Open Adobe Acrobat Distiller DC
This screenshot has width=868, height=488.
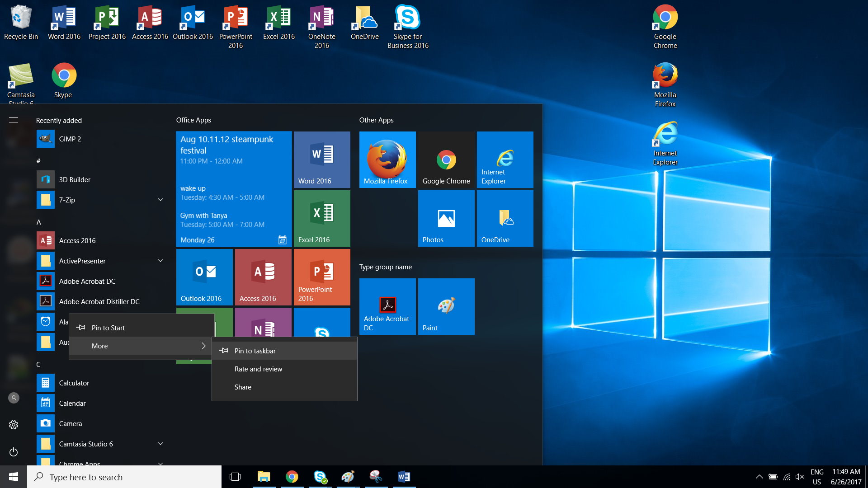coord(100,301)
